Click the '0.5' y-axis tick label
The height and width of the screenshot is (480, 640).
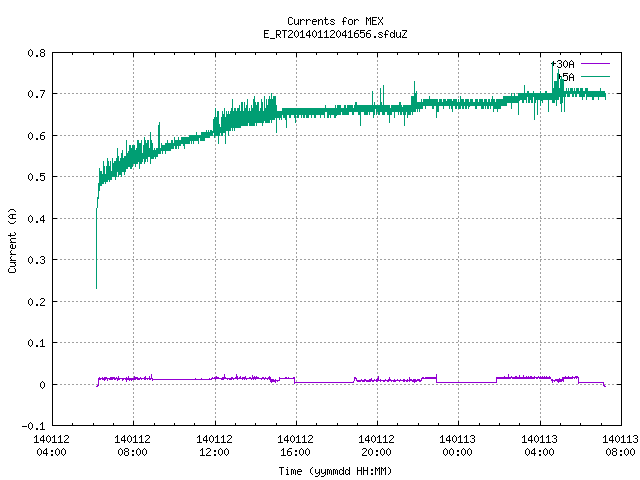click(x=36, y=177)
